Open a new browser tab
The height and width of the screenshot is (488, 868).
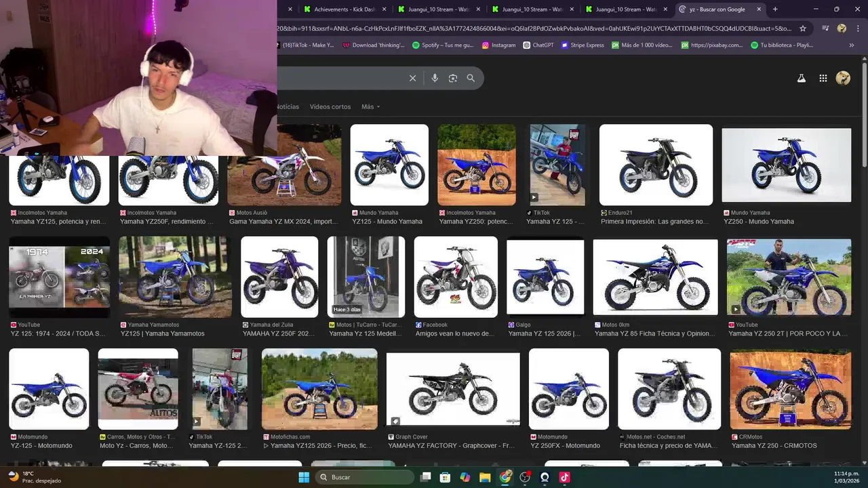(775, 9)
